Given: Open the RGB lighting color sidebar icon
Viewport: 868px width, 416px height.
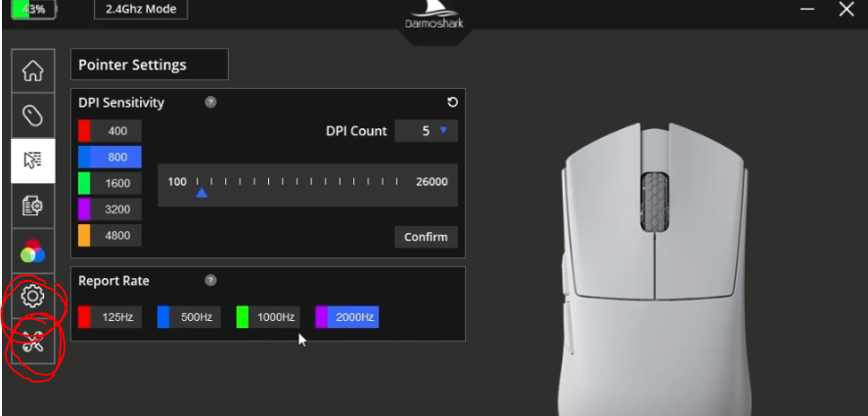Looking at the screenshot, I should pyautogui.click(x=32, y=251).
